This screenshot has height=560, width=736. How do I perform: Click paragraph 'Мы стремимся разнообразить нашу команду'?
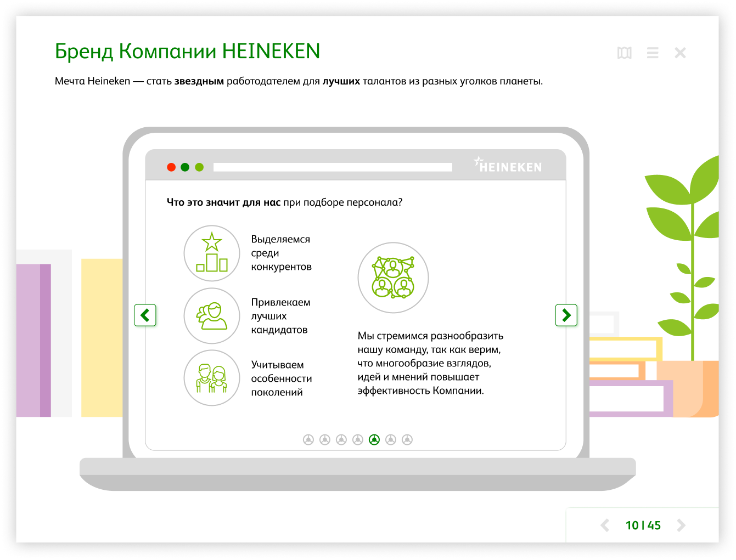[x=430, y=363]
